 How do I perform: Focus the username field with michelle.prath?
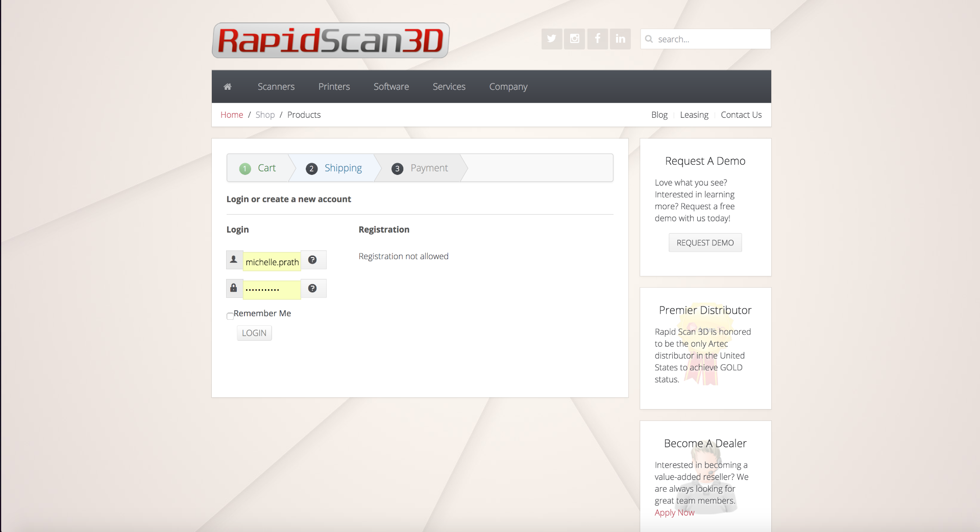pos(272,261)
